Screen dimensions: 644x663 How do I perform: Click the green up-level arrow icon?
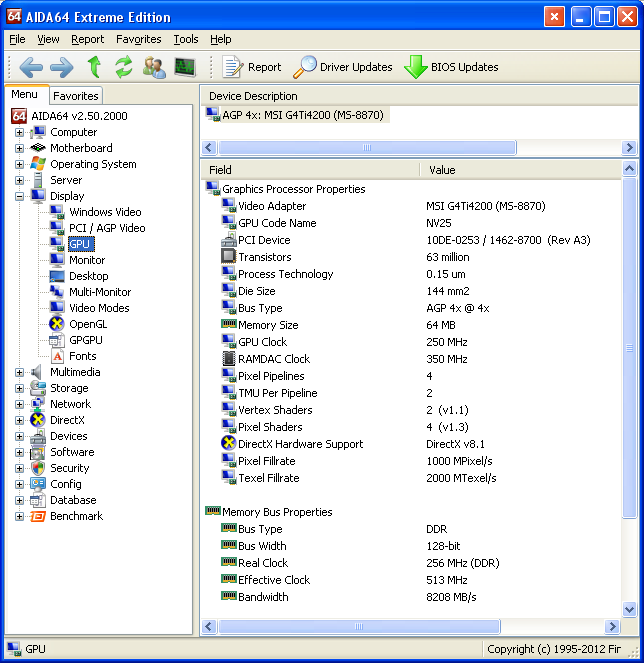[94, 67]
